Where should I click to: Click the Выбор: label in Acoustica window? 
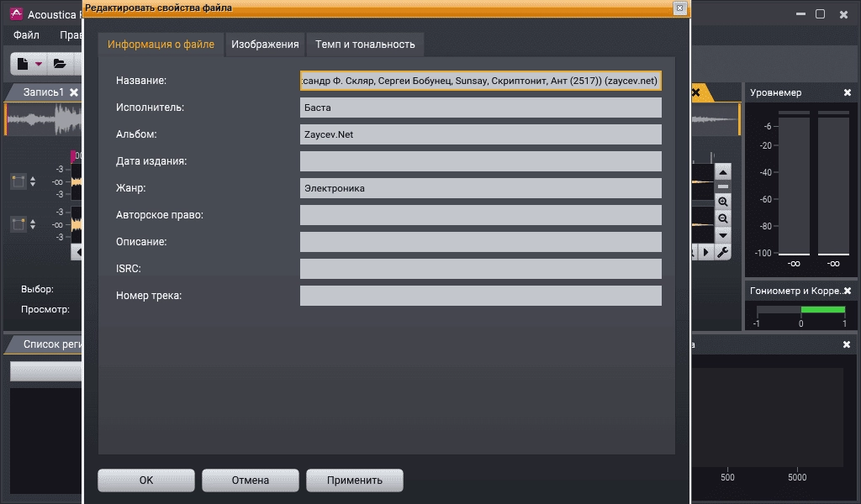coord(37,289)
